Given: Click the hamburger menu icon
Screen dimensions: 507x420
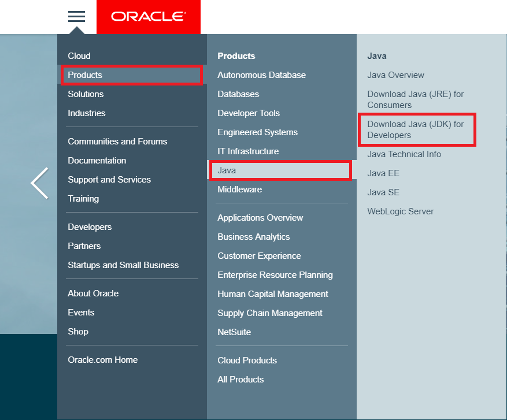Looking at the screenshot, I should (x=76, y=17).
